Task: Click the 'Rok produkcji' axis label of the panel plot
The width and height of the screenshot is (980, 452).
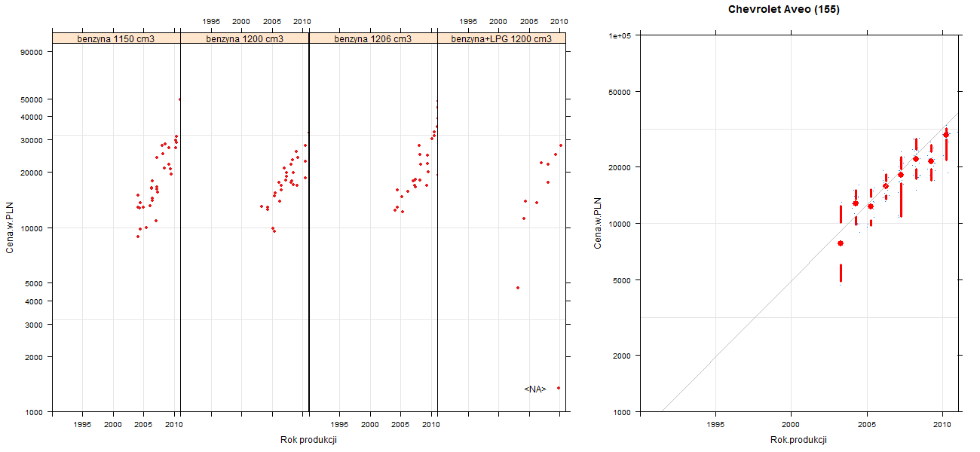Action: point(308,440)
